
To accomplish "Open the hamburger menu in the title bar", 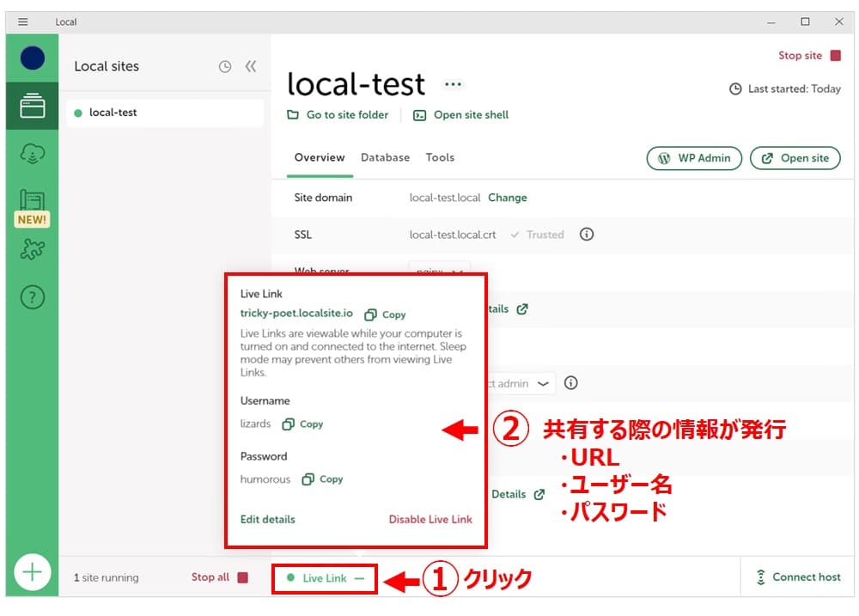I will 22,22.
